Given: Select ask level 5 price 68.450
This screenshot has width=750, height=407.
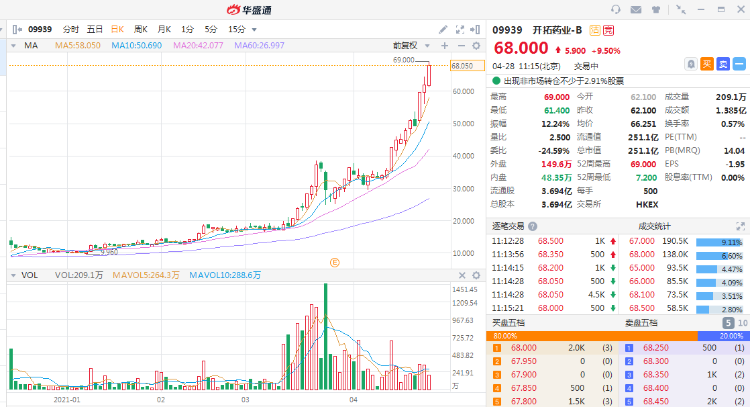Looking at the screenshot, I should 656,402.
